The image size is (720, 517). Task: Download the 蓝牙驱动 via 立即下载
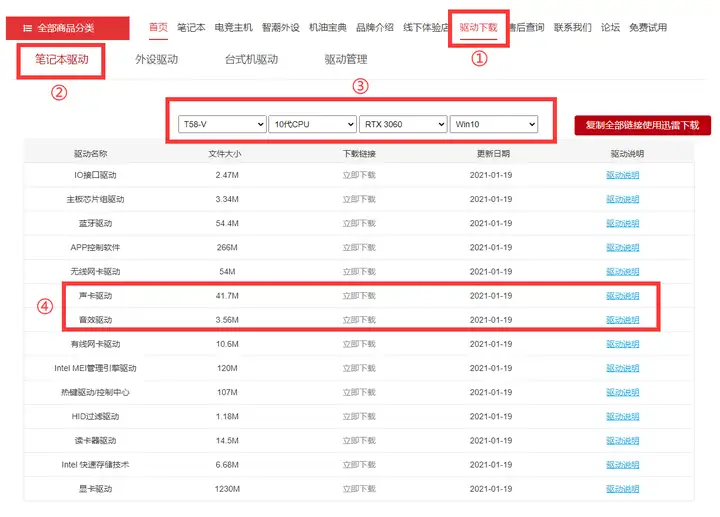(x=359, y=223)
